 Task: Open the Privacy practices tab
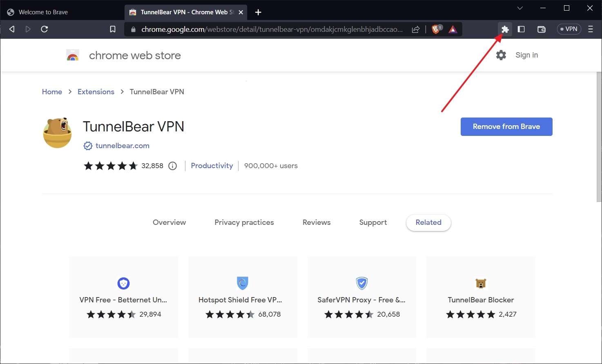coord(244,222)
